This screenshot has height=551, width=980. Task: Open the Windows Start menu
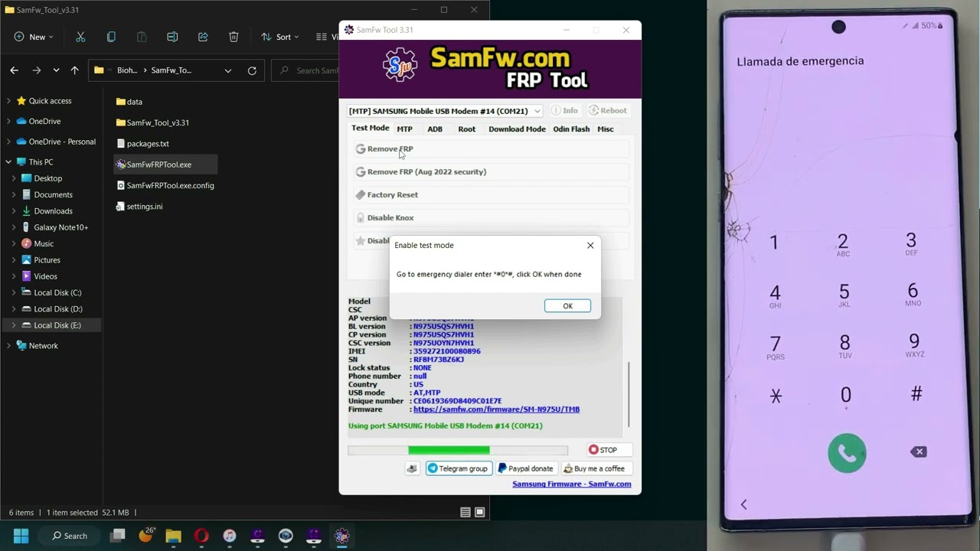pos(21,536)
